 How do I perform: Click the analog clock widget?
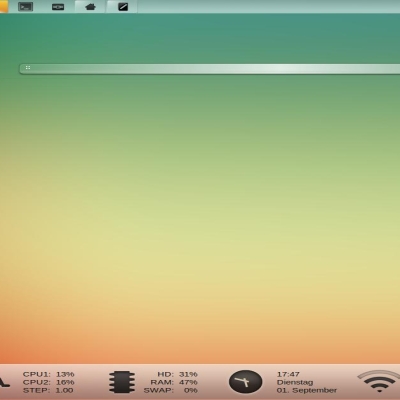click(245, 382)
